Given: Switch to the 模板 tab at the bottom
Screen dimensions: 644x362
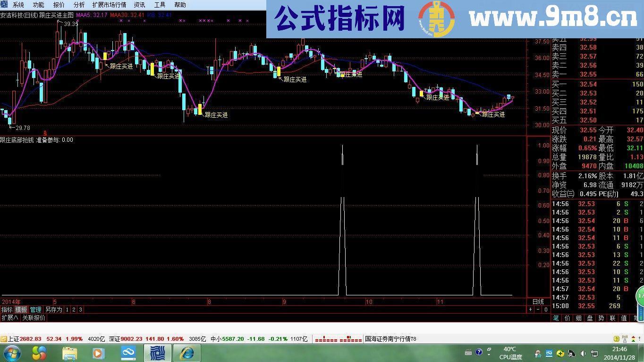Looking at the screenshot, I should (x=21, y=310).
